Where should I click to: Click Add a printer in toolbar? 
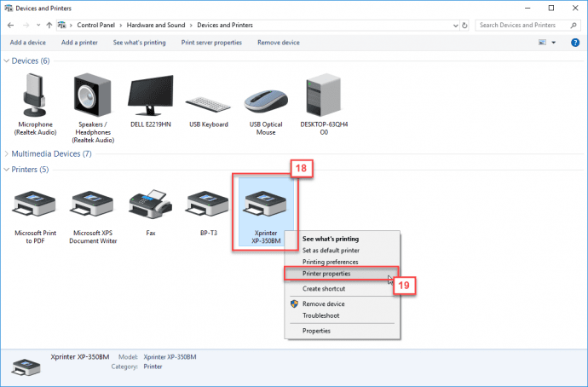point(79,43)
